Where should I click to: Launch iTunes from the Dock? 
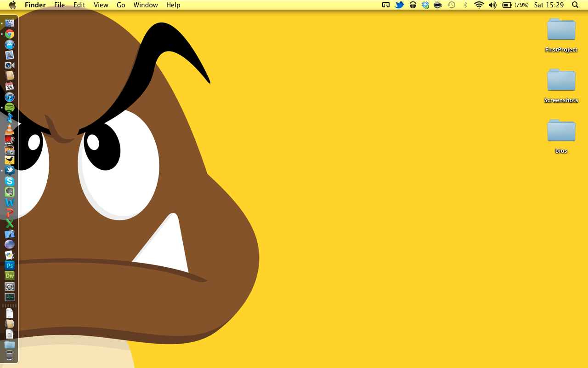click(x=10, y=97)
